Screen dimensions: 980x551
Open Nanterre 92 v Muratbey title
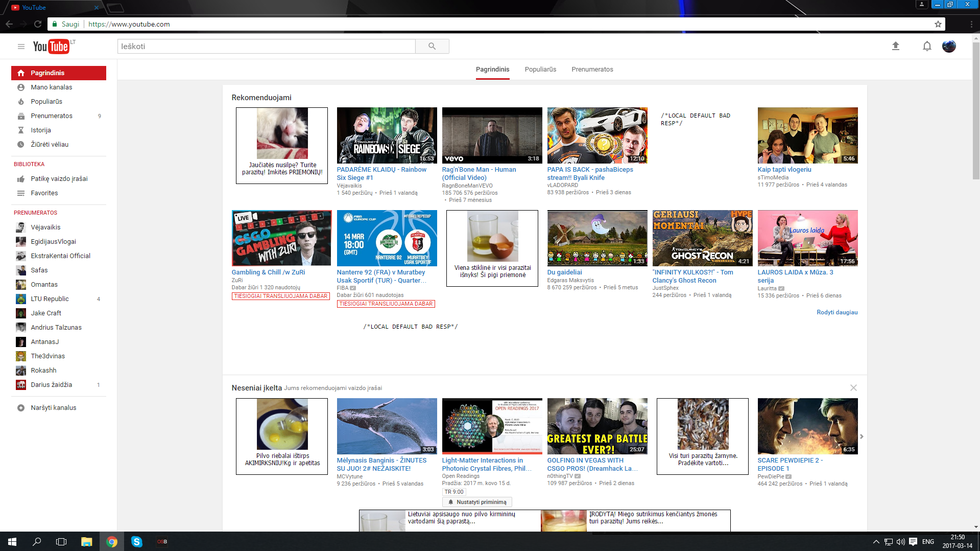(x=381, y=277)
